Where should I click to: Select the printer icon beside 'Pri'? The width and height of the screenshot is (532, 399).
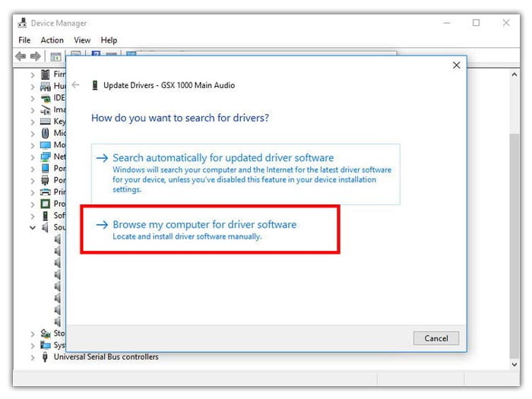[x=45, y=192]
